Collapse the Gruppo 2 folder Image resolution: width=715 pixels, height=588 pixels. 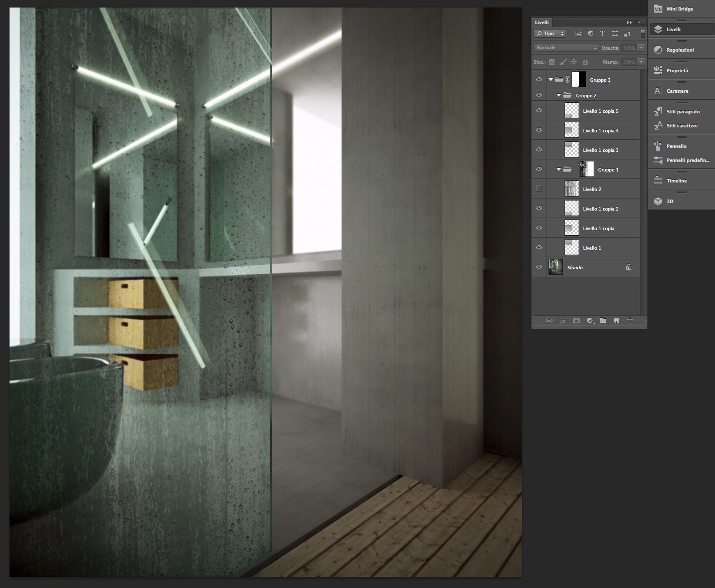point(559,95)
